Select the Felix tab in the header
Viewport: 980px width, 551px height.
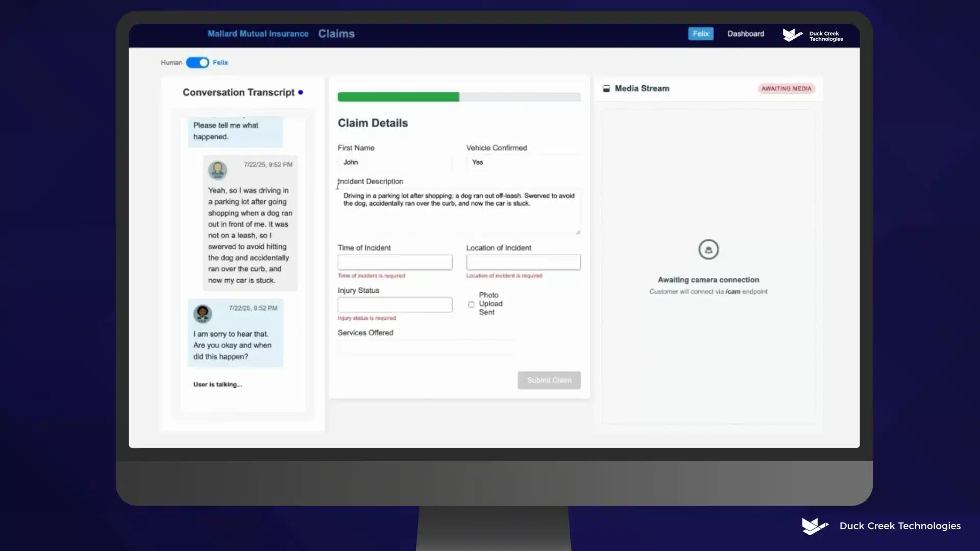(x=700, y=34)
